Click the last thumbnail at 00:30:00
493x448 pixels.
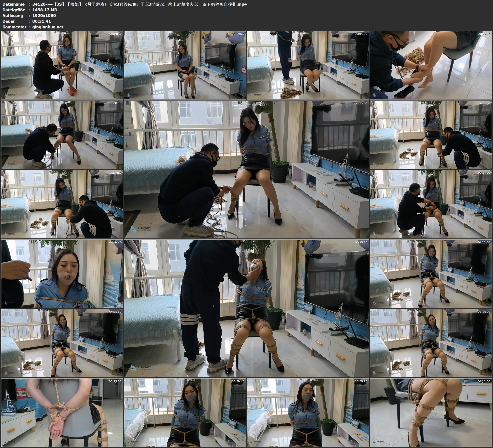[431, 412]
